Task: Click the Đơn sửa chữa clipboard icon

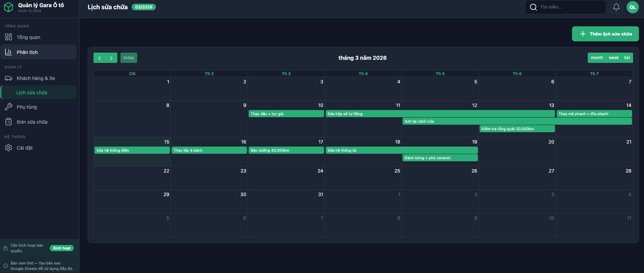Action: point(9,122)
